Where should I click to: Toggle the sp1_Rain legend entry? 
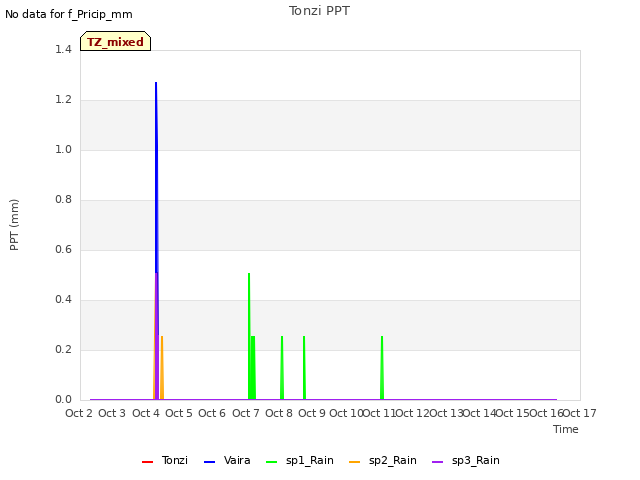[x=300, y=460]
